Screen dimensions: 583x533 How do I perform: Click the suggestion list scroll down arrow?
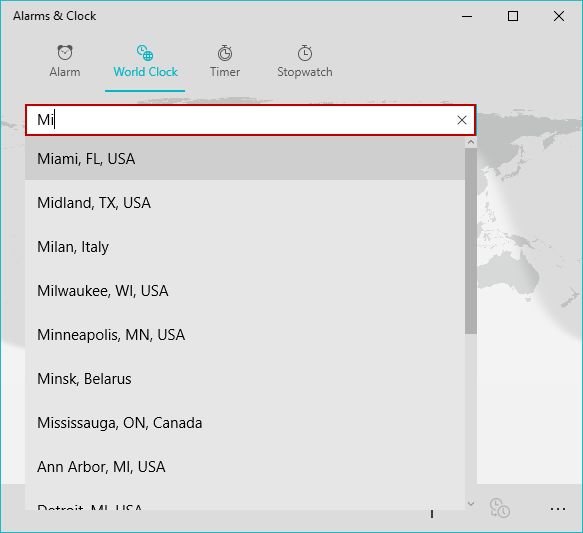click(x=471, y=504)
